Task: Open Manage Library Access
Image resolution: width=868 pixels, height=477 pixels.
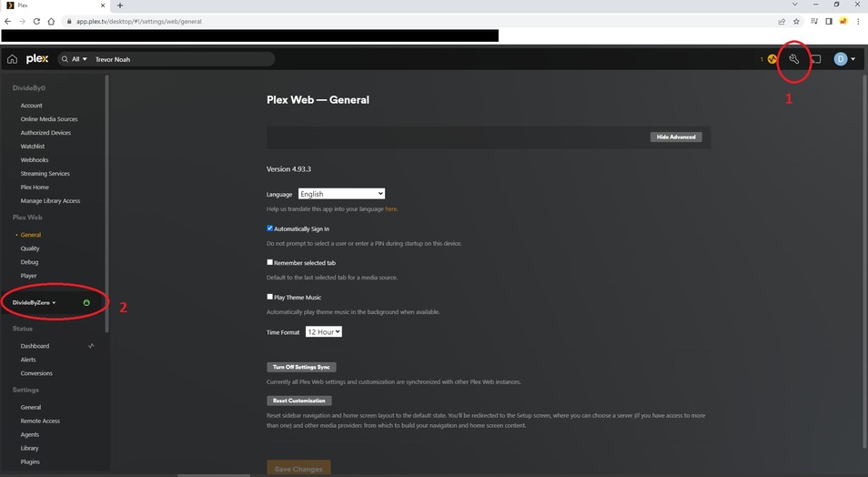Action: click(50, 201)
